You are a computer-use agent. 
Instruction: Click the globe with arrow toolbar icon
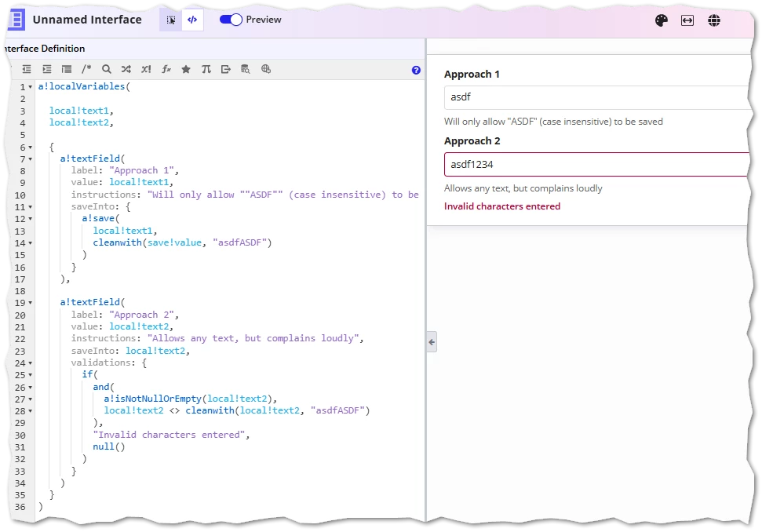pos(266,69)
